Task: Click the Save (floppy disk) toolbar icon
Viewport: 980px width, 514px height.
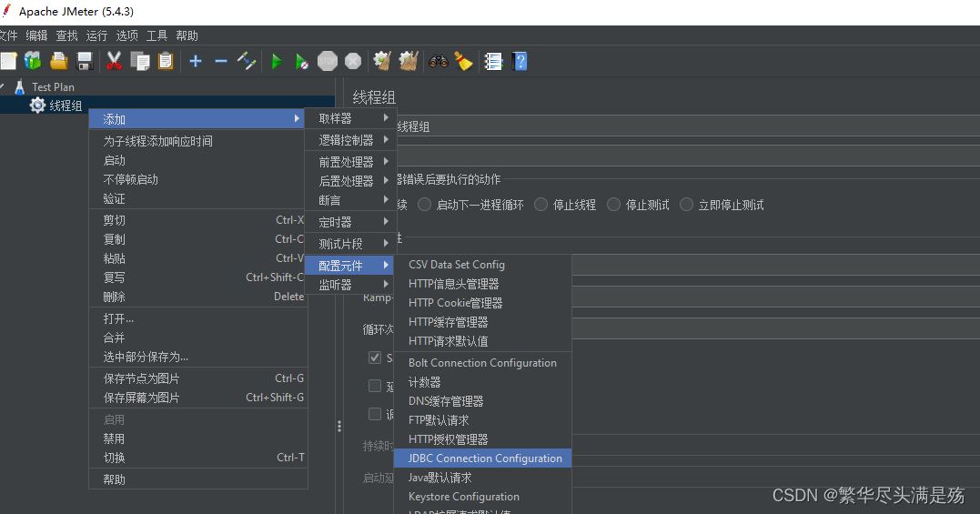Action: coord(85,61)
